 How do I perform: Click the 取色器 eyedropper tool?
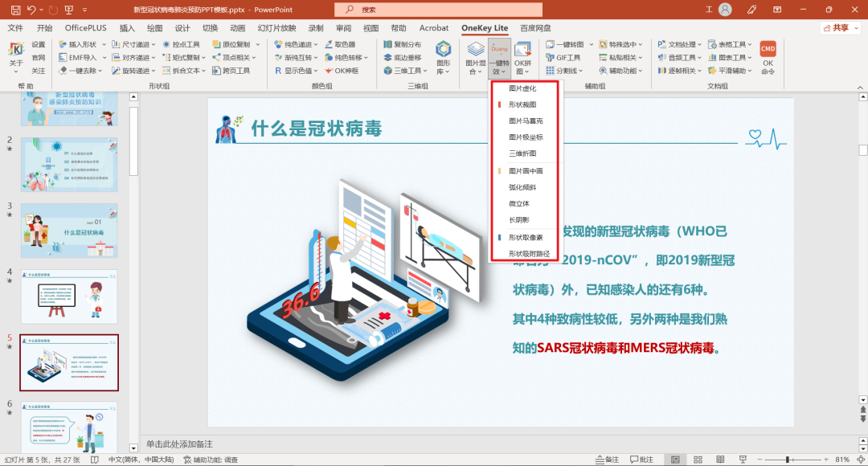[340, 44]
